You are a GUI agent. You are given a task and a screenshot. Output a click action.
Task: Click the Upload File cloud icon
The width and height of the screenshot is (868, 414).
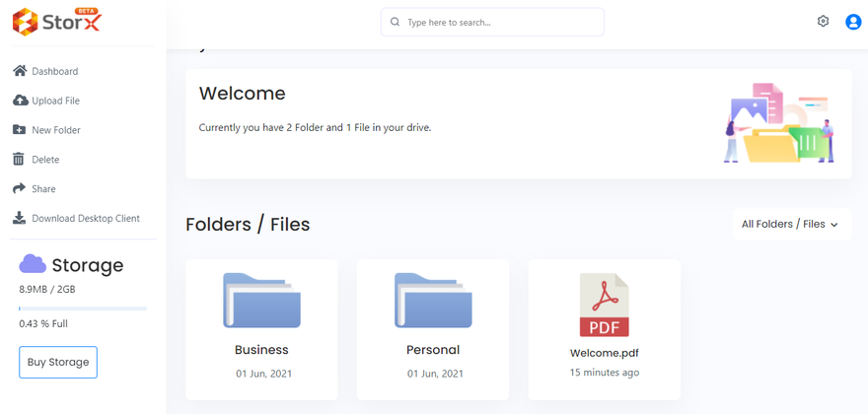coord(20,101)
